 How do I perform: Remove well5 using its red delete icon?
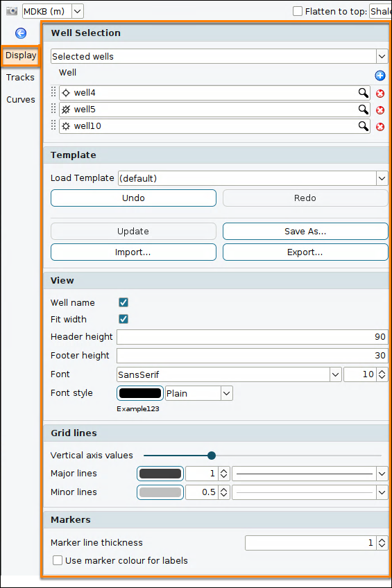380,110
